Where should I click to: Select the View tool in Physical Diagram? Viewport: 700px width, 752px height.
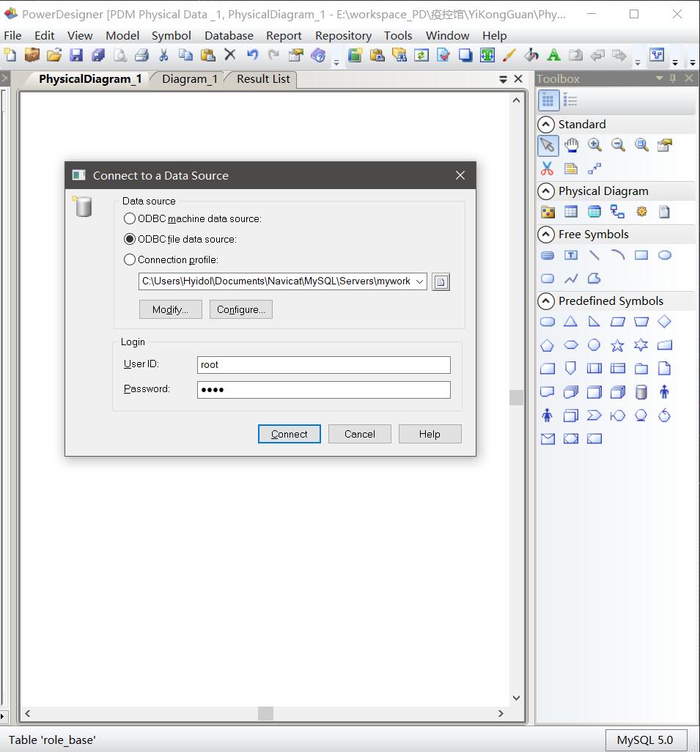tap(594, 212)
